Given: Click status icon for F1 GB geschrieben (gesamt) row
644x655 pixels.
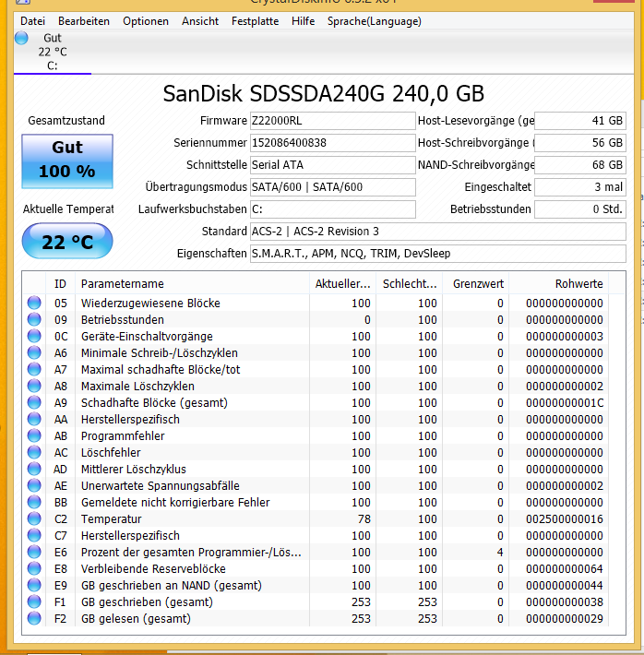Looking at the screenshot, I should [x=34, y=601].
